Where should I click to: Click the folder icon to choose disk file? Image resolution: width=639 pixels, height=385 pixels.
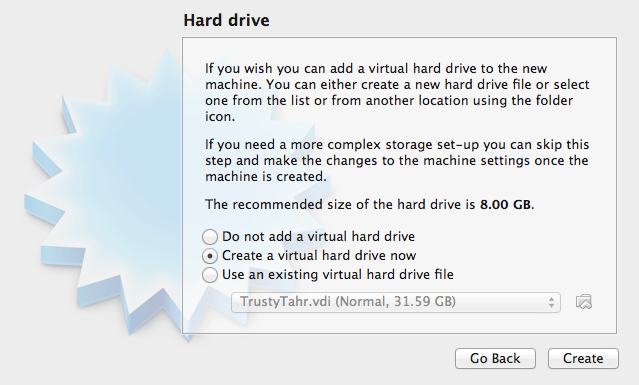(x=584, y=302)
